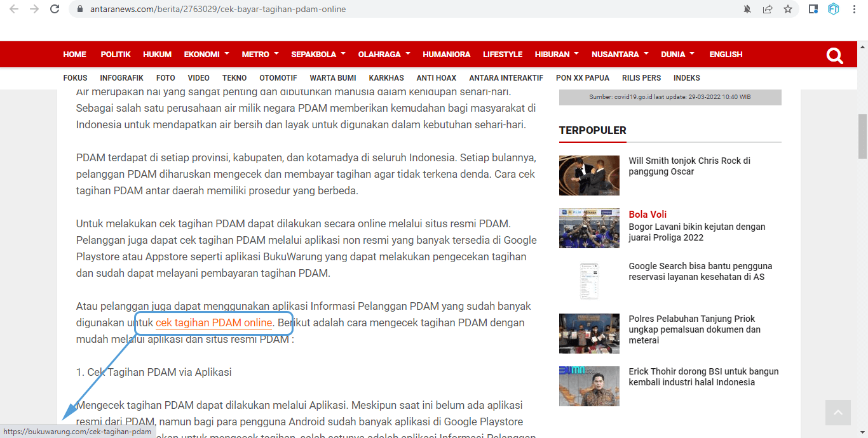The width and height of the screenshot is (868, 438).
Task: Read 'Will Smith tonjok Chris Rock' article
Action: click(689, 166)
